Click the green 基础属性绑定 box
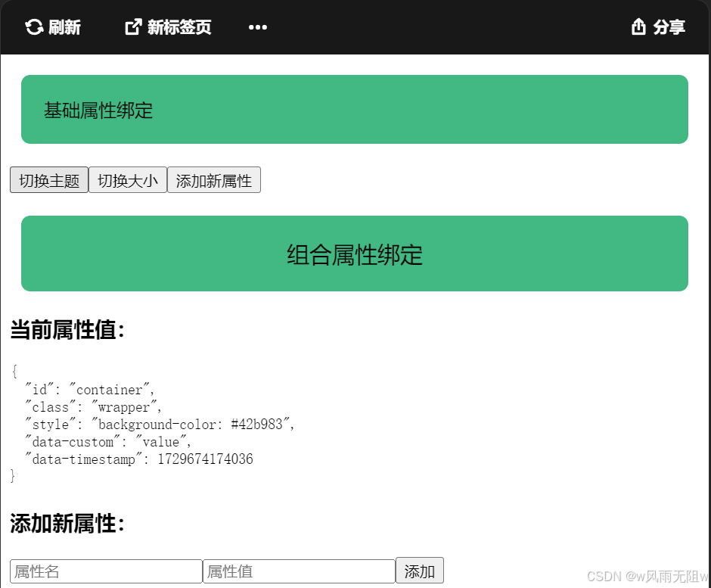 tap(355, 109)
